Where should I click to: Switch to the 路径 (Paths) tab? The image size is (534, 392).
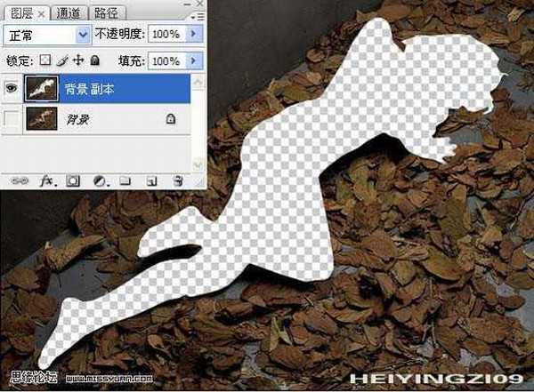tap(106, 13)
